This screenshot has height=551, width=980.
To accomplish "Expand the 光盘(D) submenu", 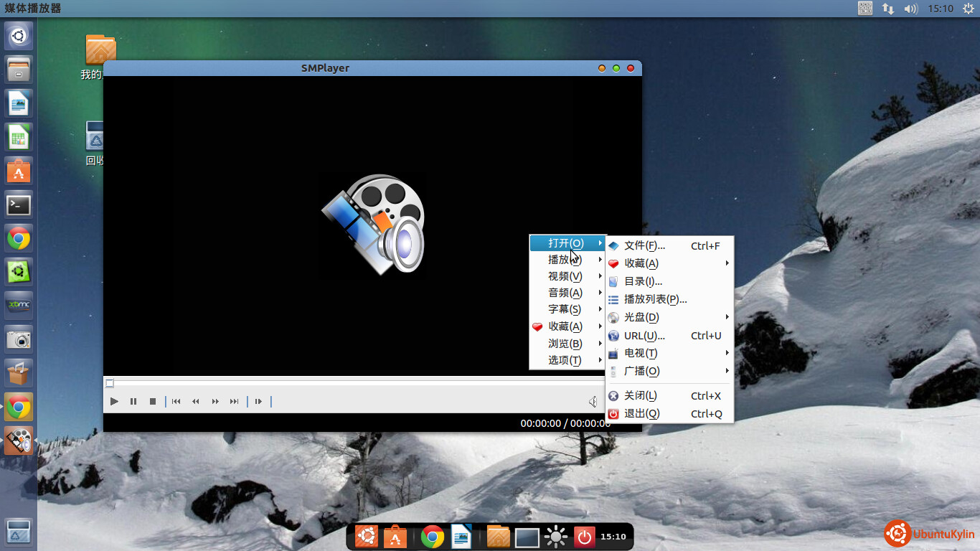I will (x=641, y=318).
